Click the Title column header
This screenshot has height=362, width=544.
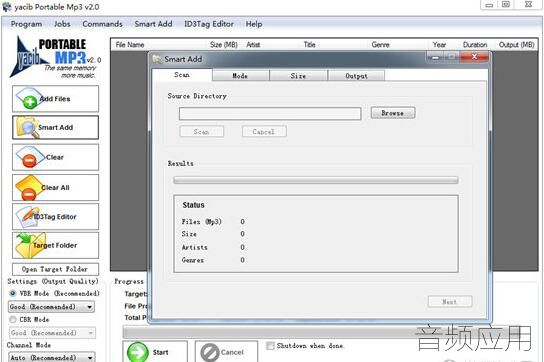pos(309,45)
